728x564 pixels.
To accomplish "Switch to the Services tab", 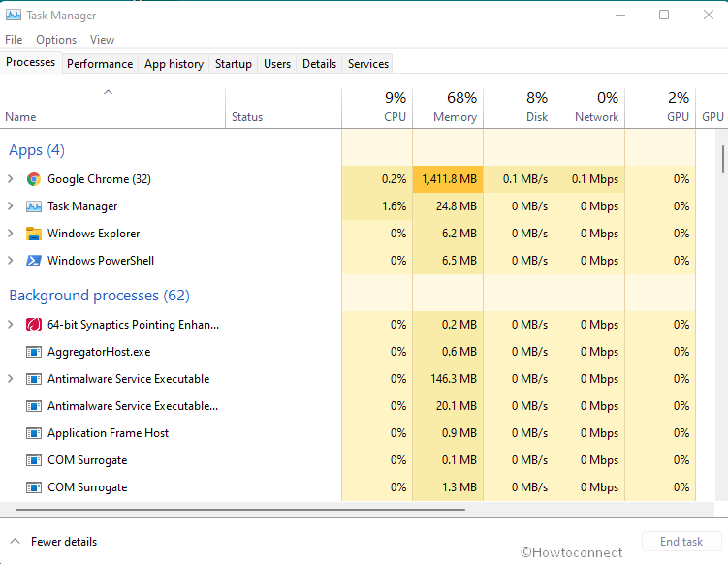I will 368,64.
